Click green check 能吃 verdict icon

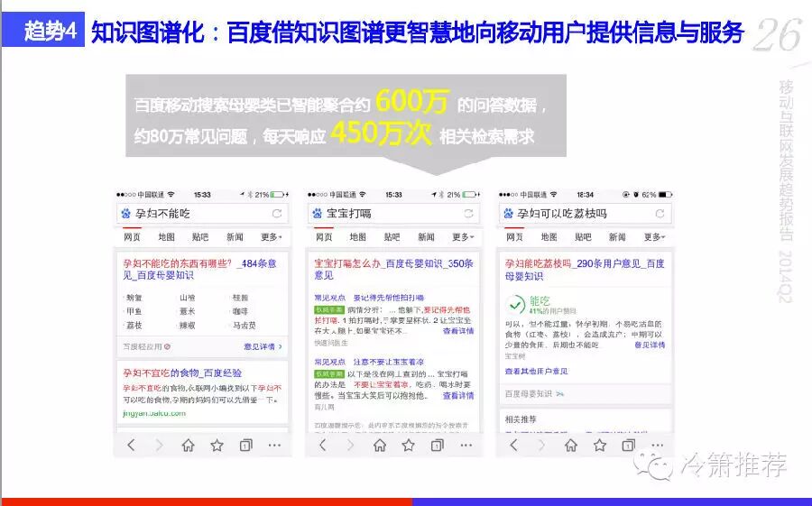[515, 305]
